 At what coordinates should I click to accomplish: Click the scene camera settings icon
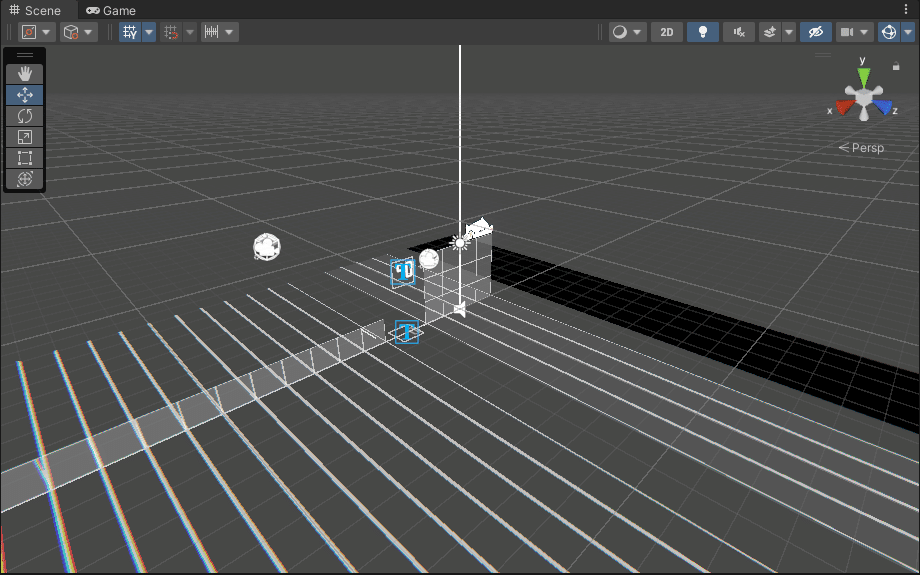847,32
